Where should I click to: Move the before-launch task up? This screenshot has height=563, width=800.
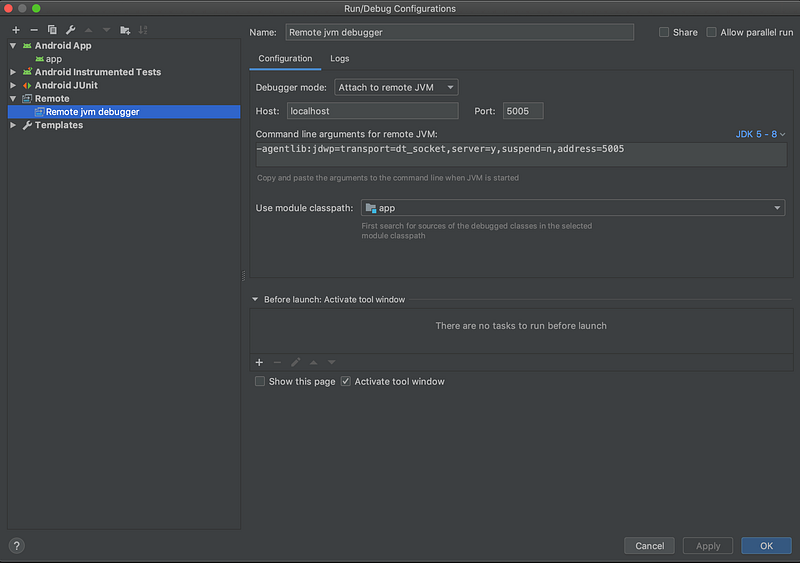tap(313, 362)
